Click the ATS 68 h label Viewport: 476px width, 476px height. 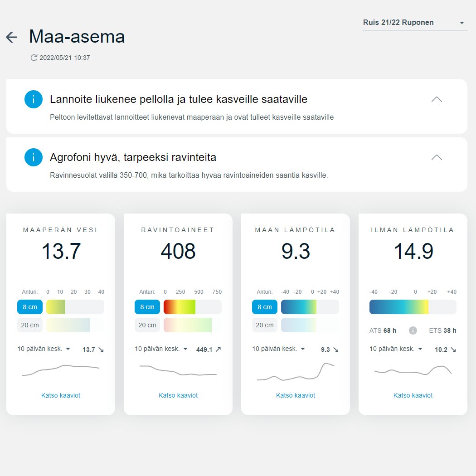coord(383,330)
